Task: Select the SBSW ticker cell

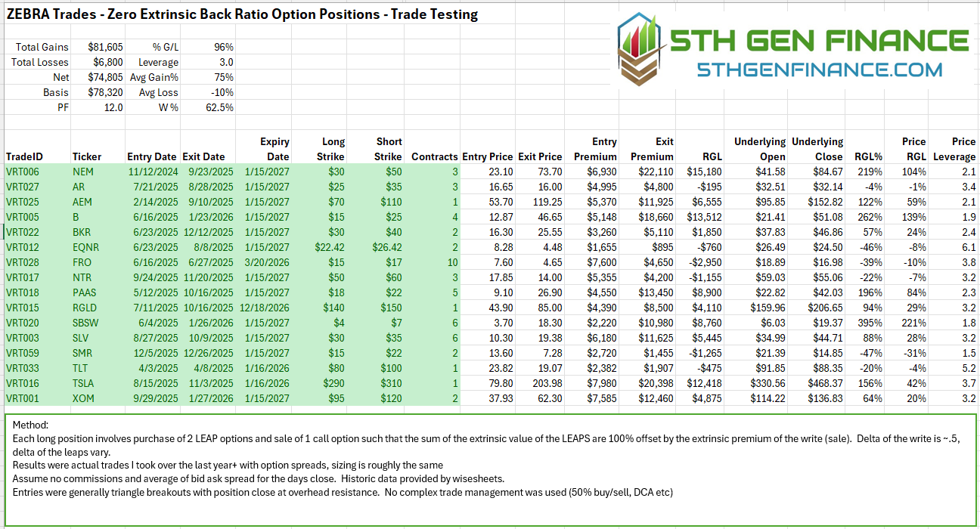Action: (85, 323)
